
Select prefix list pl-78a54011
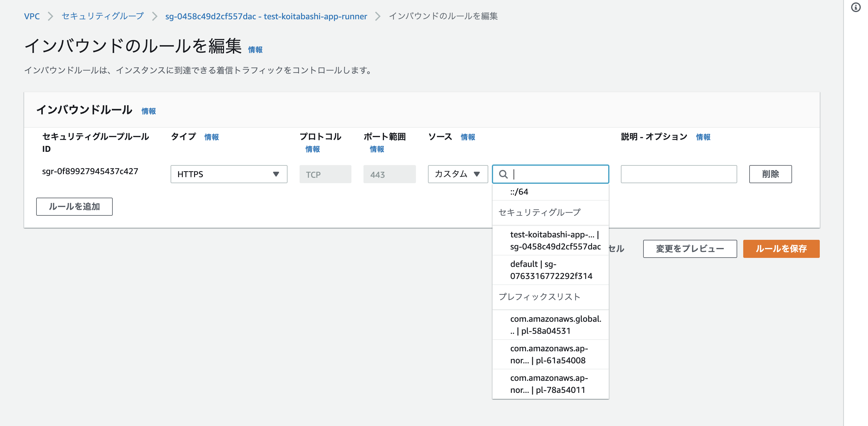(x=551, y=384)
